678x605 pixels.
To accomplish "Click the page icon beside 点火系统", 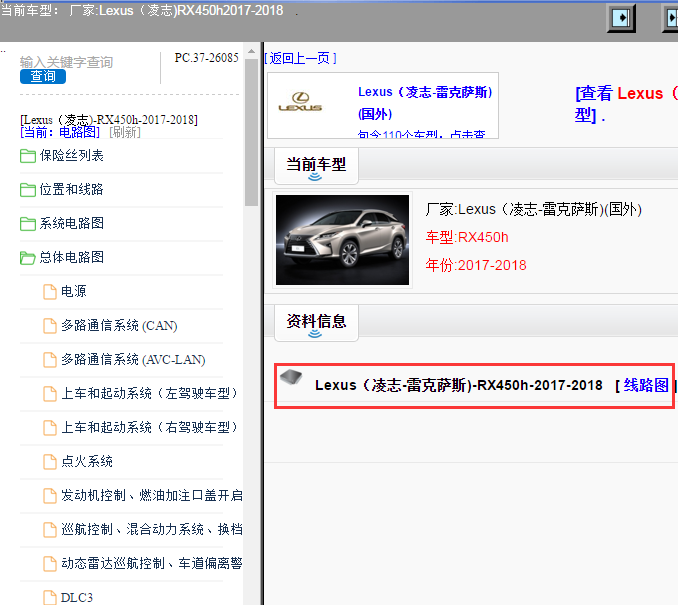I will (50, 462).
